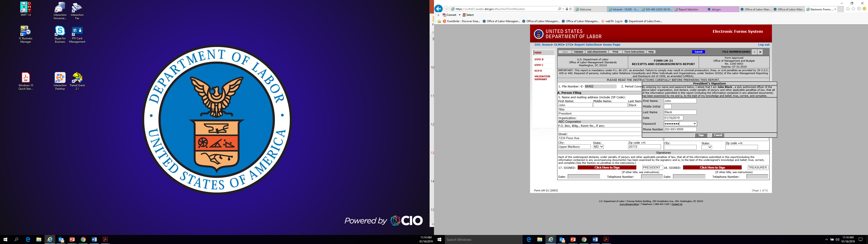Expand the State dropdown showing MD

[x=598, y=147]
